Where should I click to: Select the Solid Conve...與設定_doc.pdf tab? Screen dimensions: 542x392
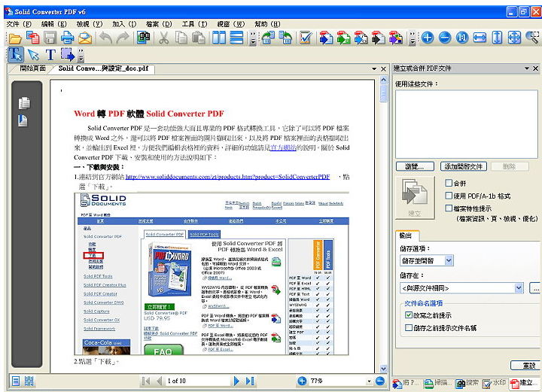pyautogui.click(x=103, y=68)
